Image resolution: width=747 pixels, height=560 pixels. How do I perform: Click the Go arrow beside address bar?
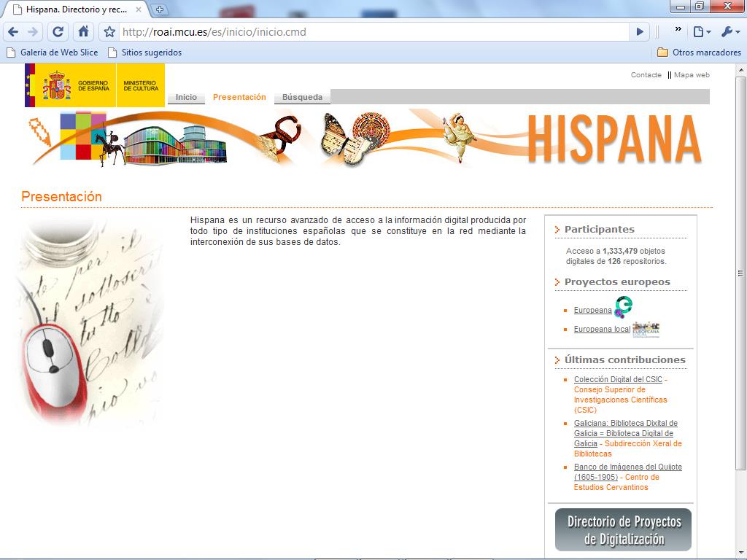pyautogui.click(x=640, y=32)
